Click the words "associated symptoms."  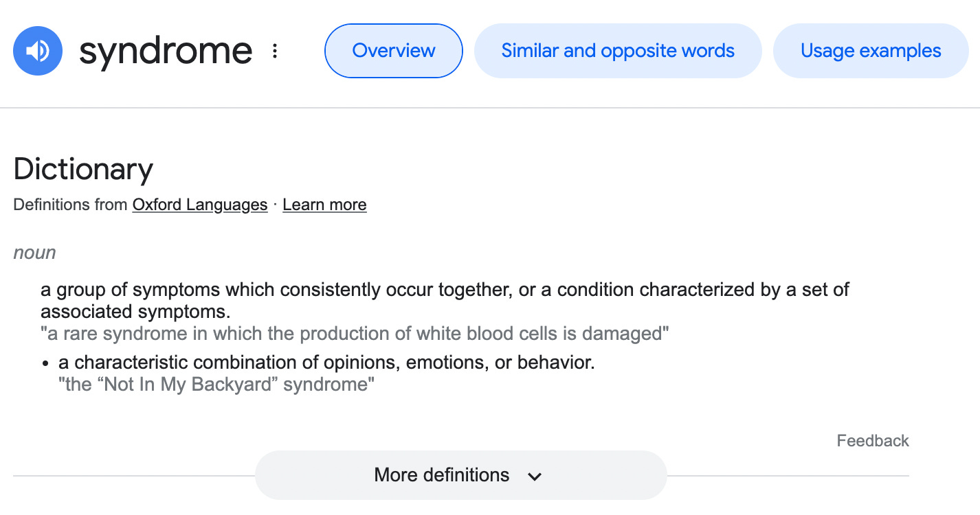[135, 312]
